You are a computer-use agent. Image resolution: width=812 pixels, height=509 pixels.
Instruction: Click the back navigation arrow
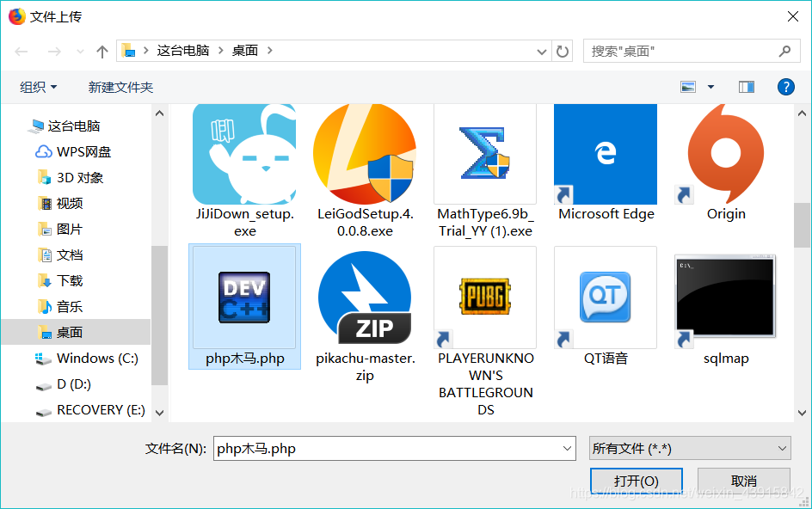pos(22,52)
